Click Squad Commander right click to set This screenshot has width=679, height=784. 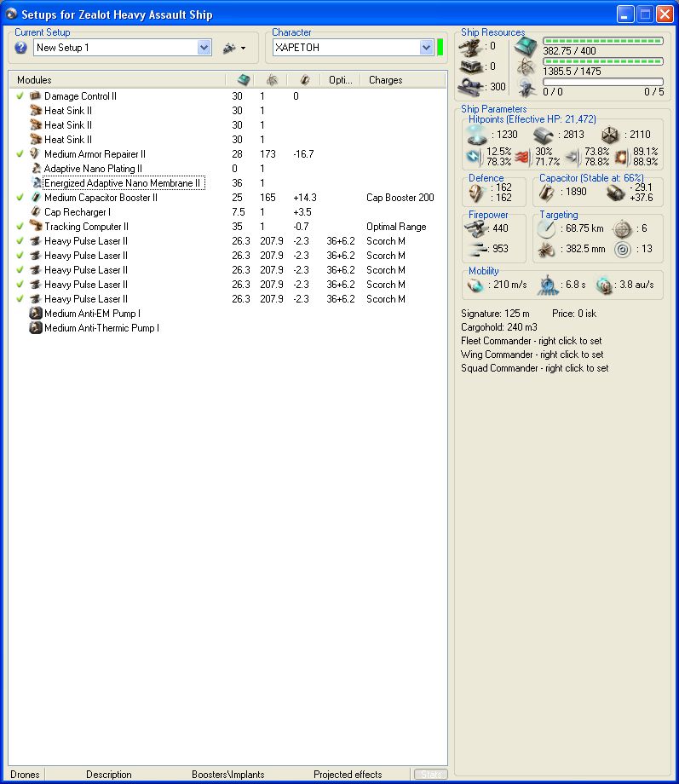click(534, 367)
